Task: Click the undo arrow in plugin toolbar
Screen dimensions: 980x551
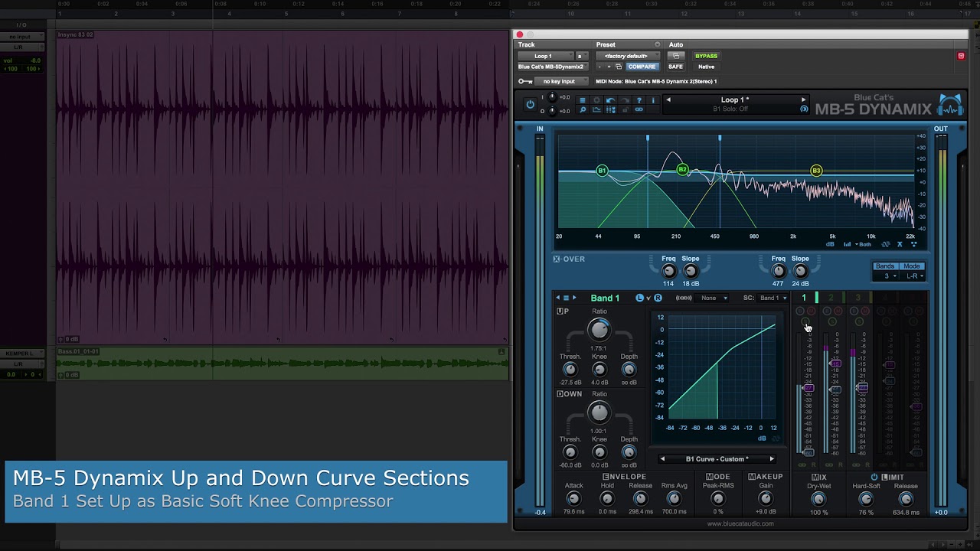Action: 610,100
